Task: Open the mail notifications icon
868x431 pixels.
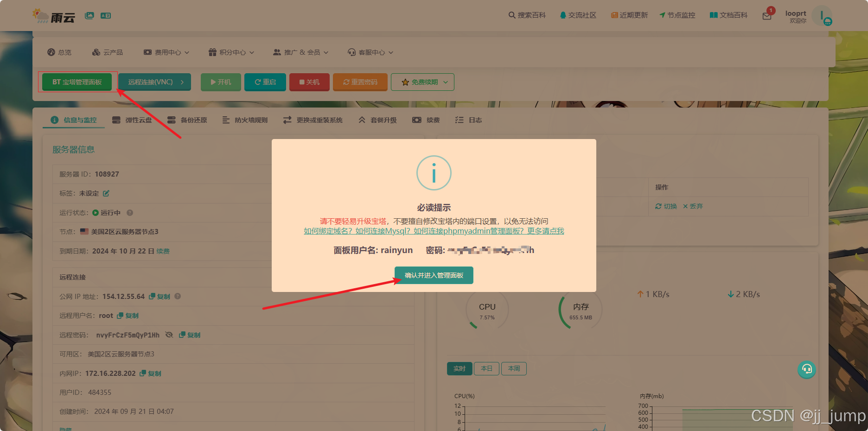Action: (x=767, y=16)
